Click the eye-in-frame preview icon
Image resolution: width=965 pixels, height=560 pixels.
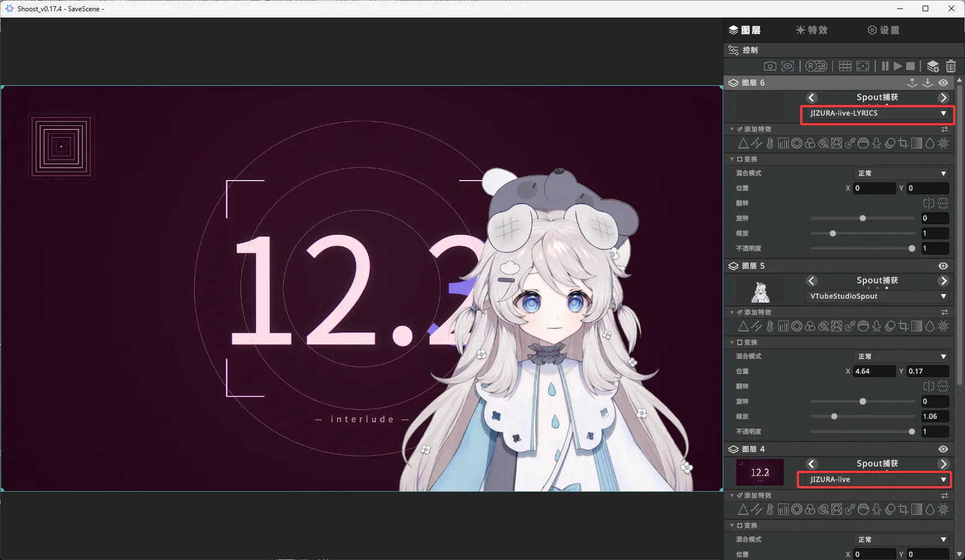pos(788,66)
